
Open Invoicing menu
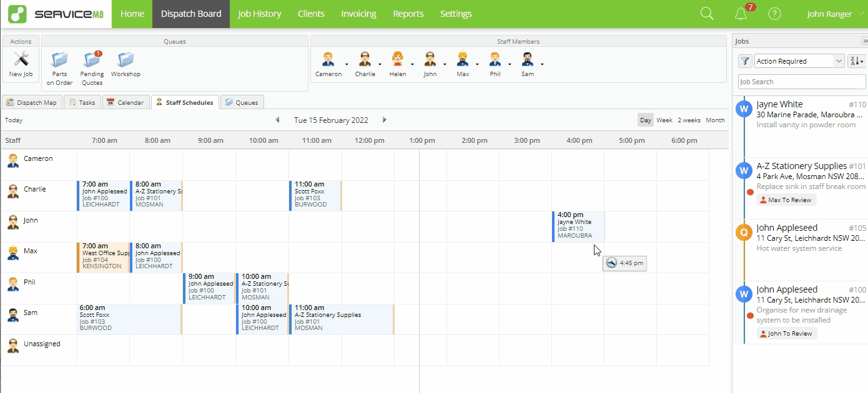(x=358, y=14)
